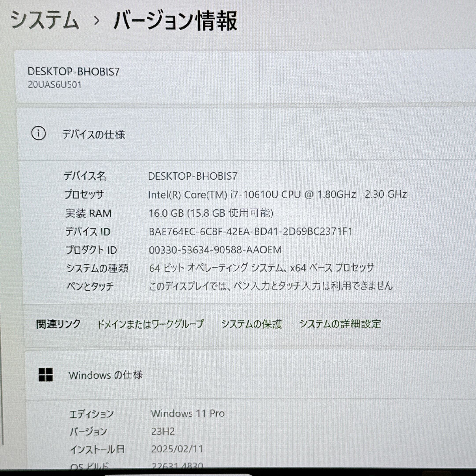
Task: Click the プロダクト ID value 00330-53634-90588-AAOEM
Action: click(x=215, y=250)
